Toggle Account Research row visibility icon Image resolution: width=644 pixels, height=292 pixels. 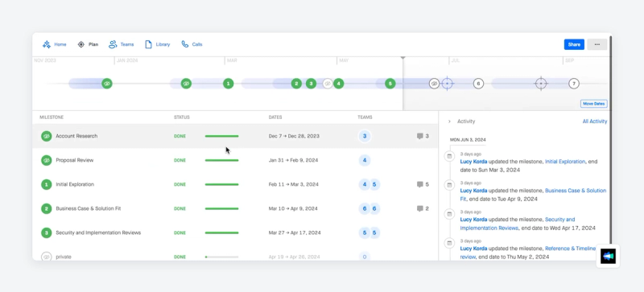click(x=47, y=136)
